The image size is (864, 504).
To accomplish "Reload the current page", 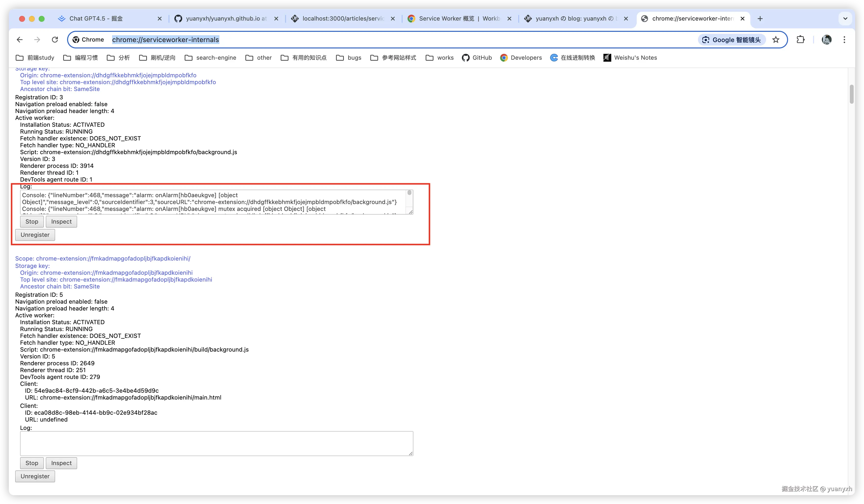I will (55, 40).
